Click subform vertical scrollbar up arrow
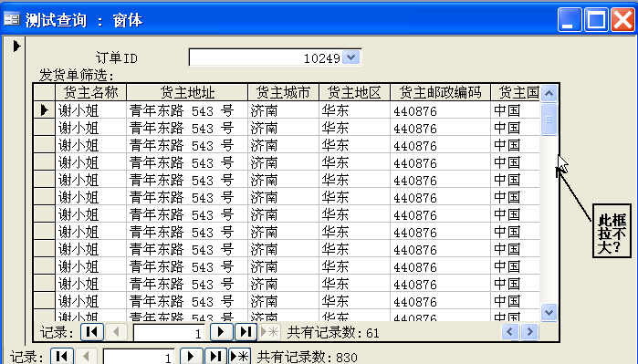 tap(549, 94)
